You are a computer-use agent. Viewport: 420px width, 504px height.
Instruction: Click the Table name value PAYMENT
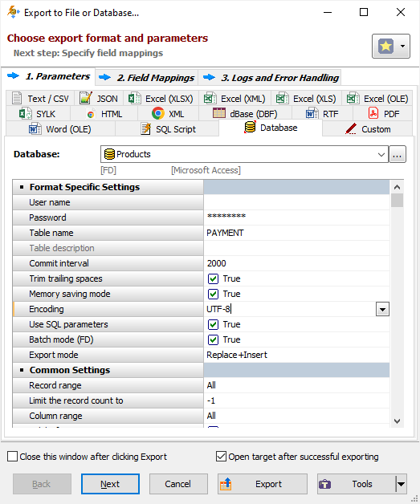coord(296,233)
